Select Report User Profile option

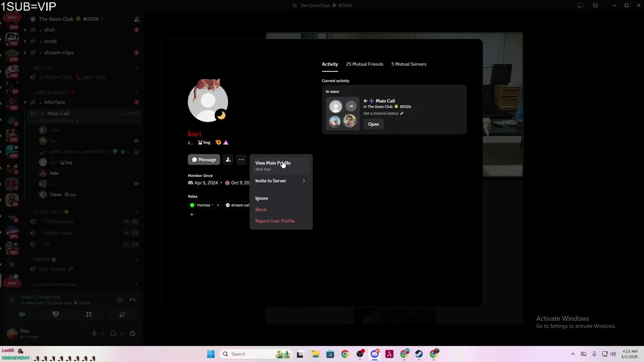tap(281, 221)
